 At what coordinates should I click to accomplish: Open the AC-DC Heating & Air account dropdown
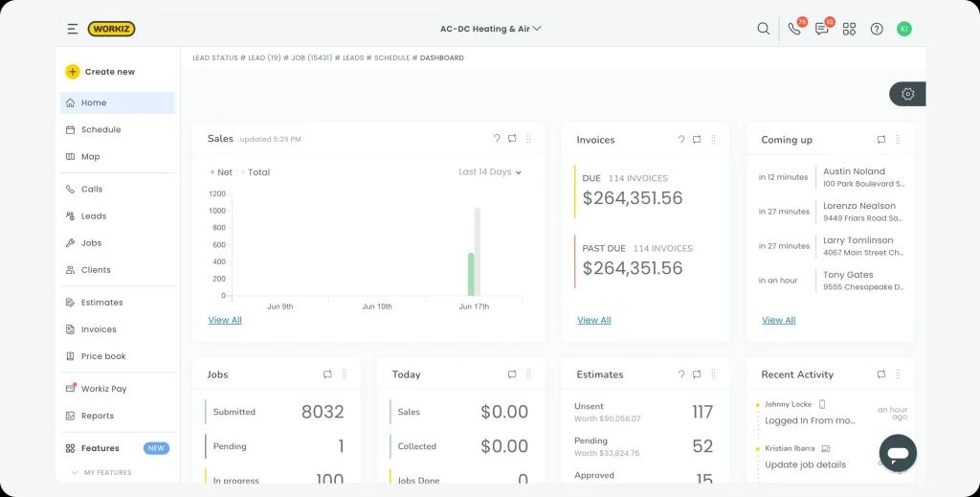coord(490,29)
